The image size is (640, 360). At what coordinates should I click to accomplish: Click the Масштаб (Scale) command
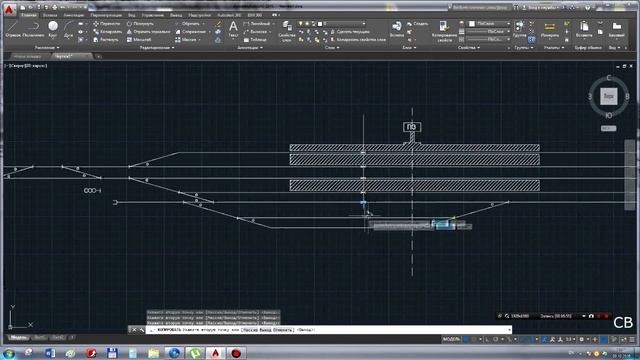pos(139,40)
